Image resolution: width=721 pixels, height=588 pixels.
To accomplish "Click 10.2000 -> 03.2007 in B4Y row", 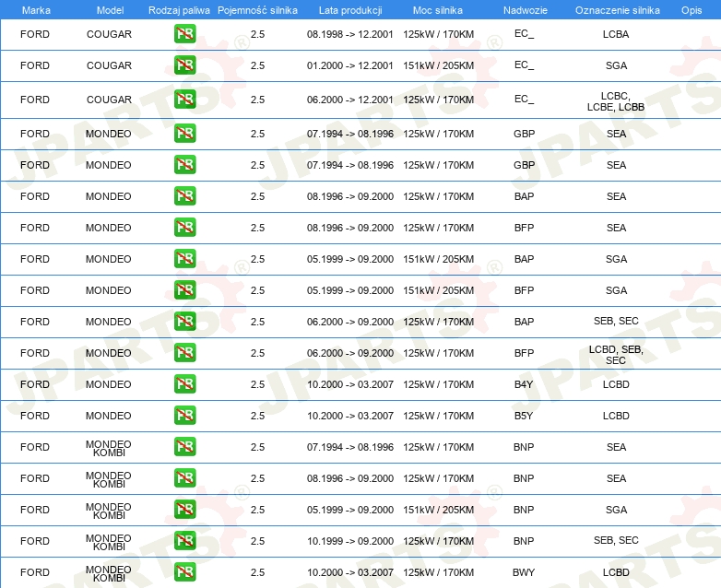I will [x=350, y=384].
